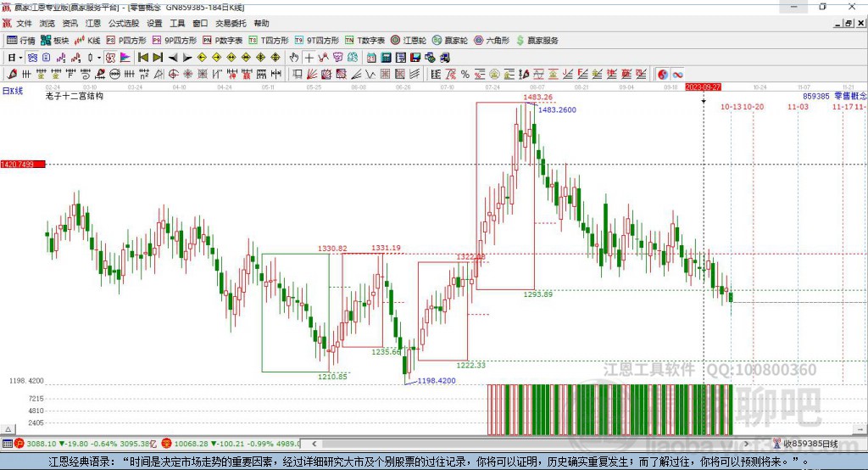The image size is (868, 470).
Task: Collapse volume panel with small triangle
Action: point(8,429)
